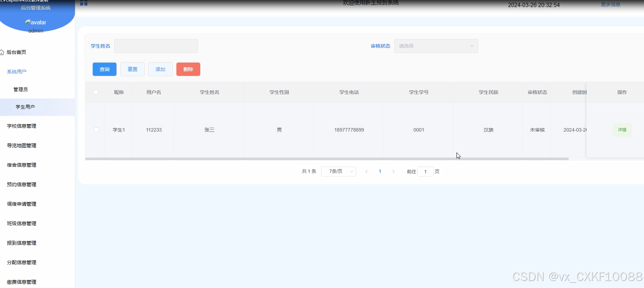Click the 前往 page number input
Viewport: 644px width, 288px height.
point(425,172)
